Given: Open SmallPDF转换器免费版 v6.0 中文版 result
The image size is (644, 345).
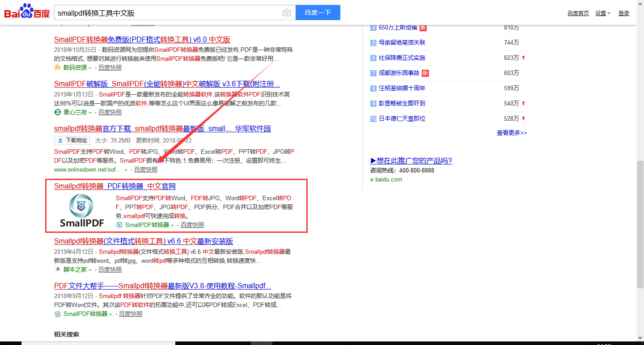Looking at the screenshot, I should [142, 39].
